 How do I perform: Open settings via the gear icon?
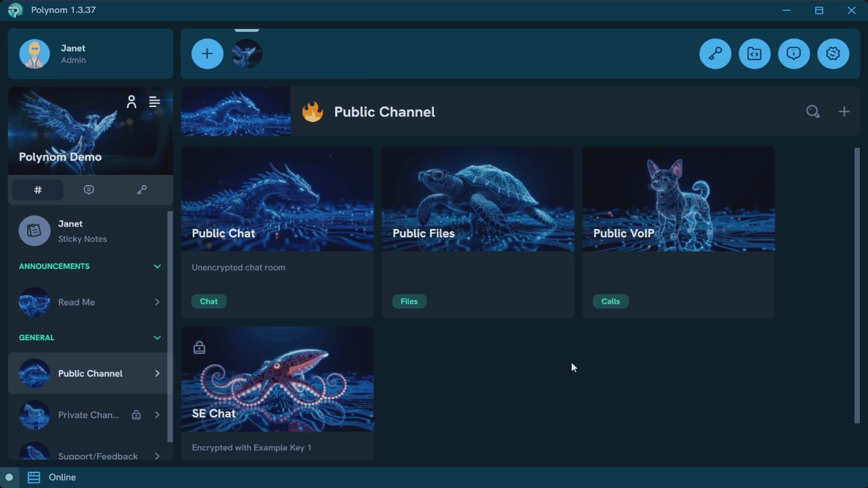point(833,54)
